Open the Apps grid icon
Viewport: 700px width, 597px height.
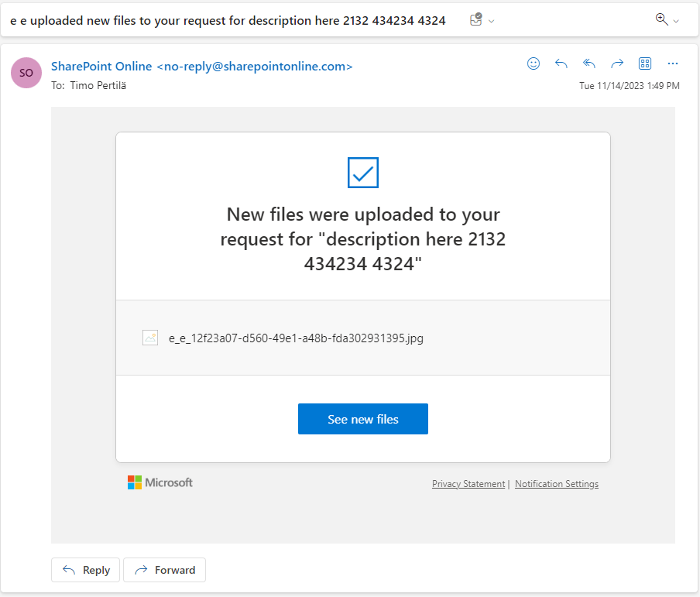(645, 63)
